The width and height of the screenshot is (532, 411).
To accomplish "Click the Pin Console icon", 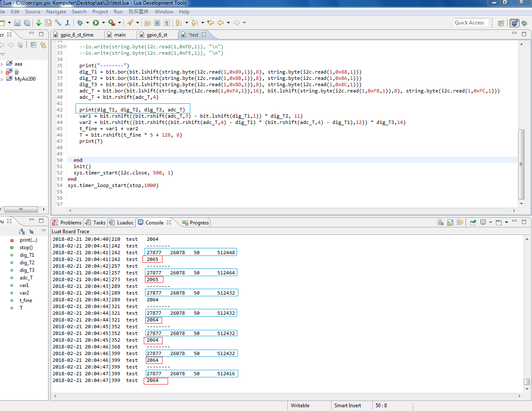I will pos(473,222).
